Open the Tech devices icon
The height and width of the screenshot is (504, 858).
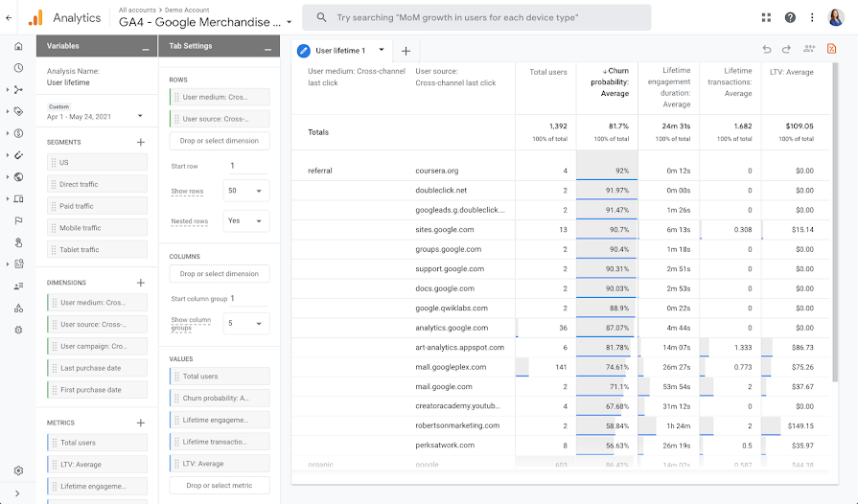tap(18, 199)
